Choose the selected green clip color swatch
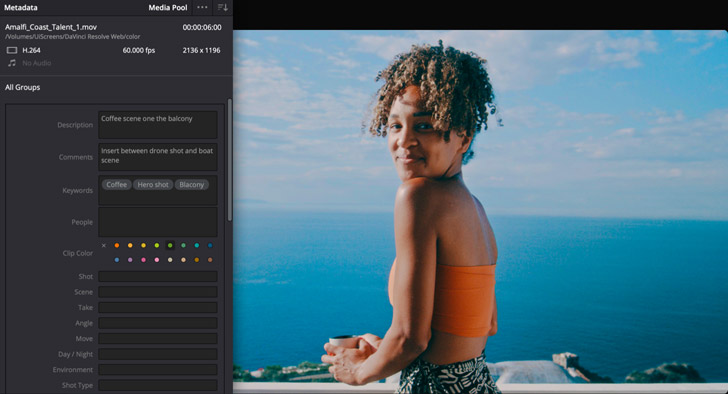The height and width of the screenshot is (394, 728). click(x=170, y=245)
